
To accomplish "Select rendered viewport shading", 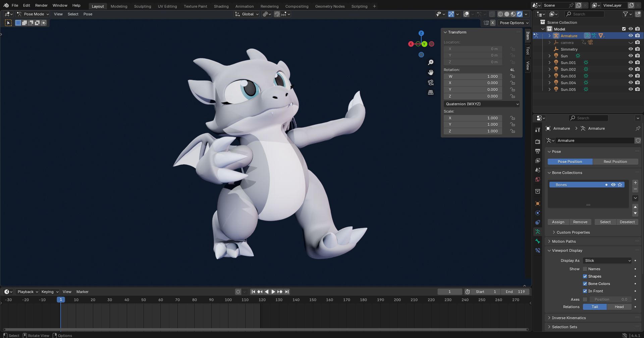I will click(520, 14).
